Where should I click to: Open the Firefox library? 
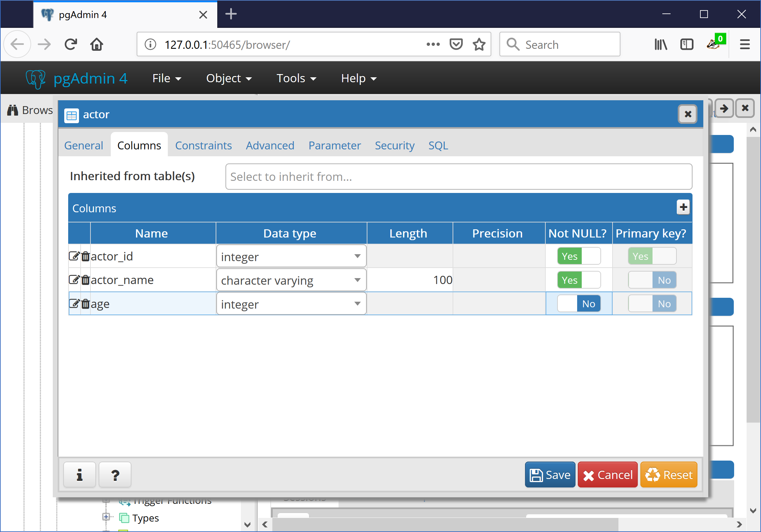coord(661,45)
